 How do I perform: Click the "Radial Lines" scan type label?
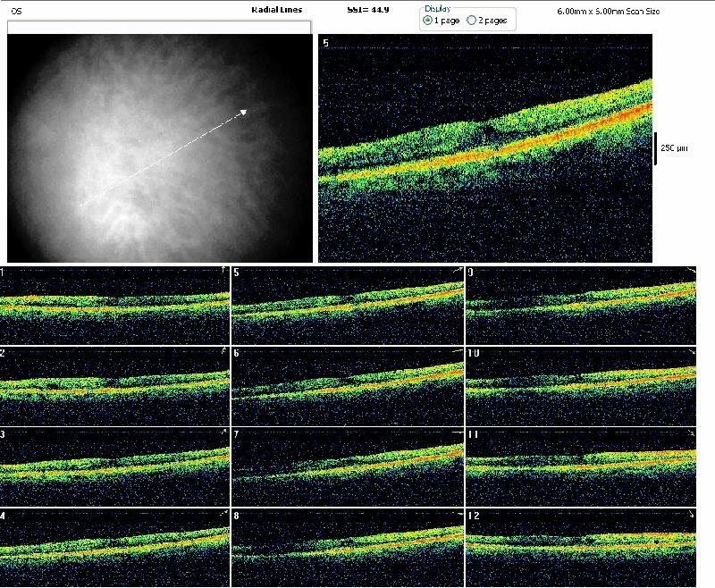277,10
